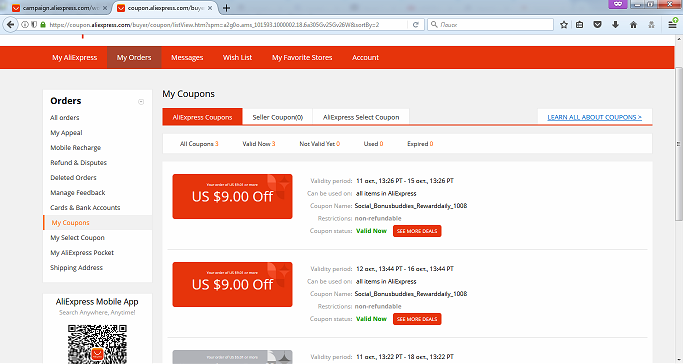
Task: Open Mobile Recharge in sidebar
Action: point(75,148)
